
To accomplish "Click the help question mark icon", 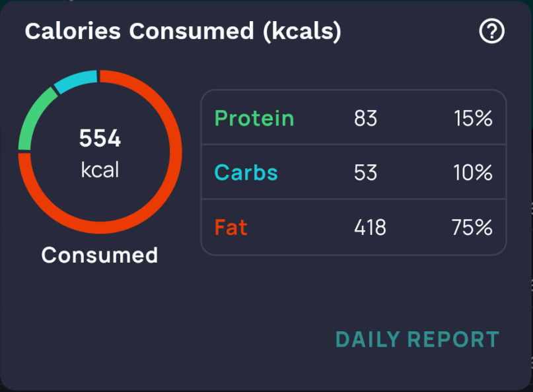I will [x=491, y=32].
